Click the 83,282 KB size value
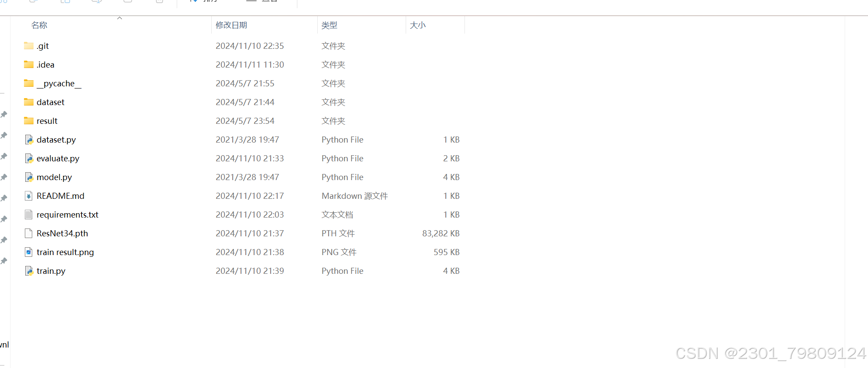This screenshot has height=368, width=868. 441,233
